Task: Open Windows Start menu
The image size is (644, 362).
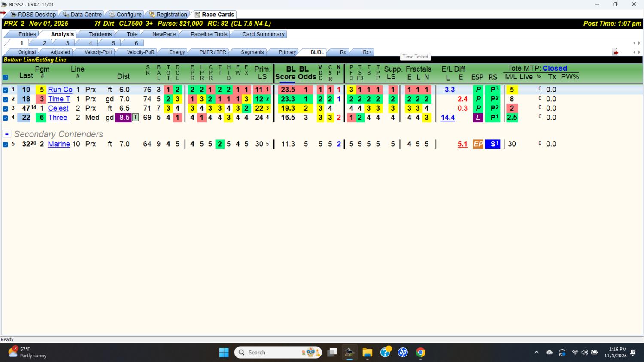Action: 224,353
